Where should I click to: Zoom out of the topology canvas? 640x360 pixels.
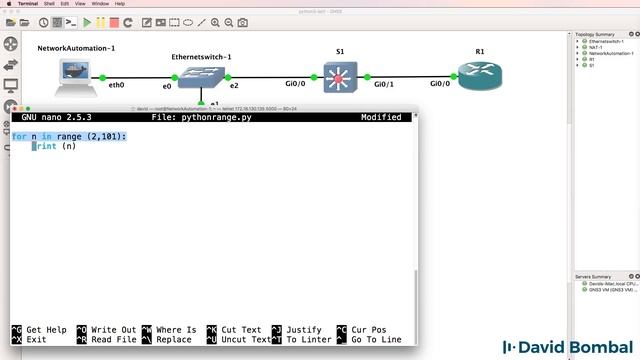[x=229, y=22]
